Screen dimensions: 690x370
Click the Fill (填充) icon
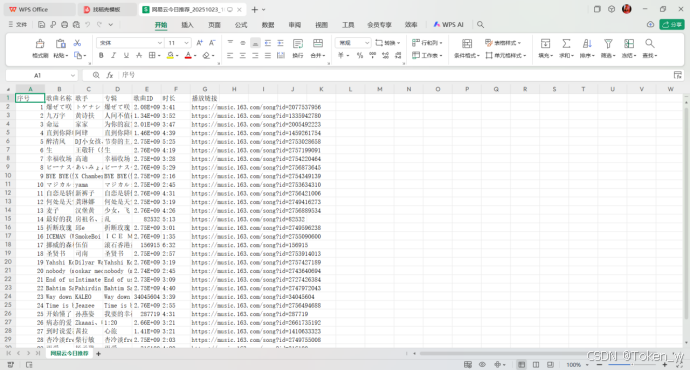tap(545, 44)
